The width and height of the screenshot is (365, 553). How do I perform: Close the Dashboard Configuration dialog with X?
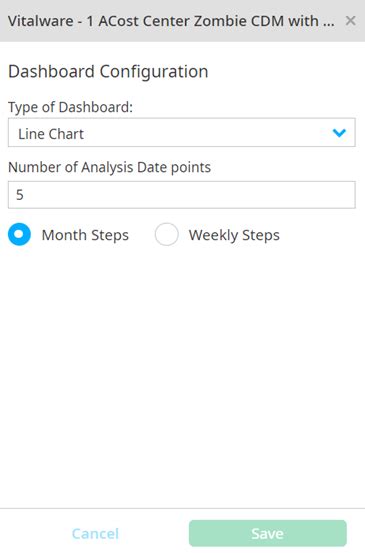pyautogui.click(x=350, y=21)
